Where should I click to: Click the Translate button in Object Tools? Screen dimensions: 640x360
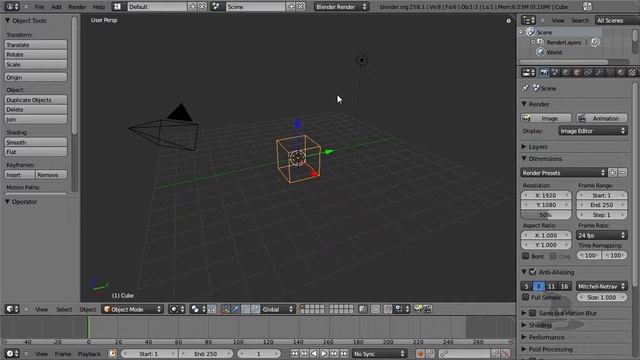36,44
